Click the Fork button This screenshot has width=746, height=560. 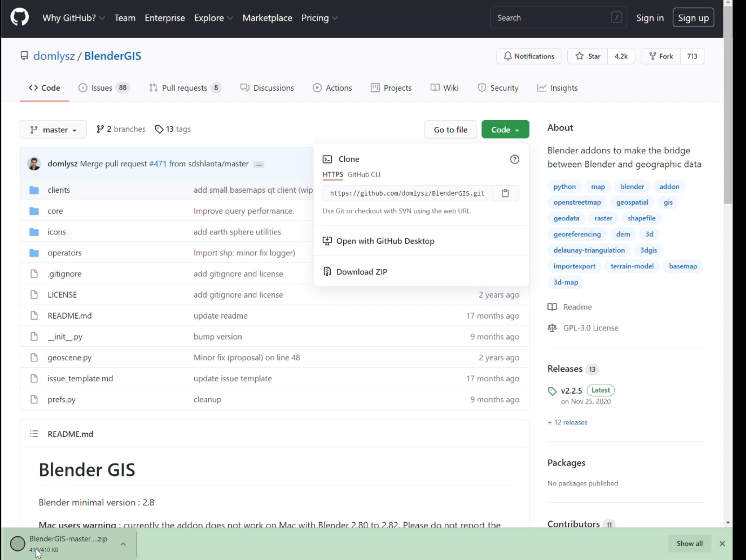(x=661, y=56)
